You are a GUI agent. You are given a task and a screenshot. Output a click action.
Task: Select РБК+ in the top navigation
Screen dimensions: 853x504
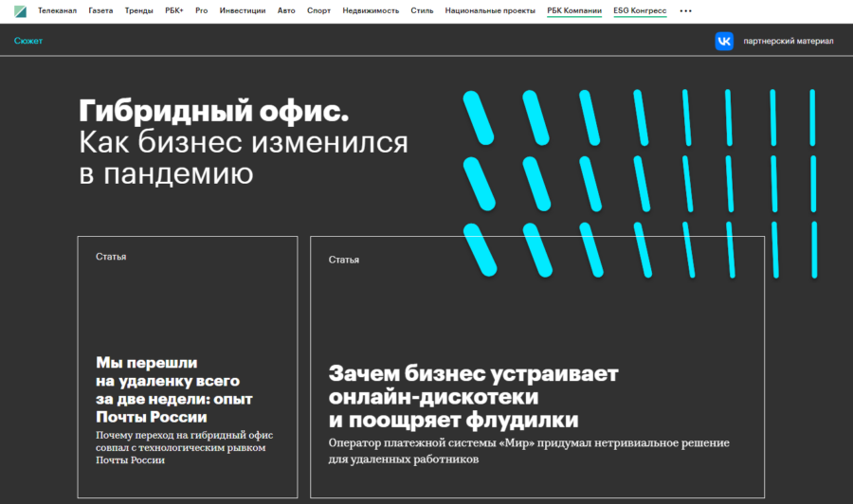174,10
